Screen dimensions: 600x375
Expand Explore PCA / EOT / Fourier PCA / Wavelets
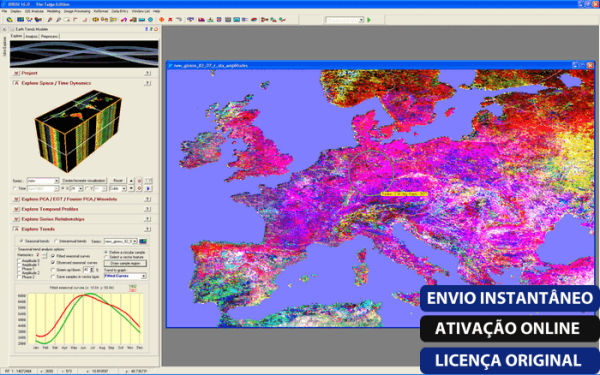pos(16,199)
